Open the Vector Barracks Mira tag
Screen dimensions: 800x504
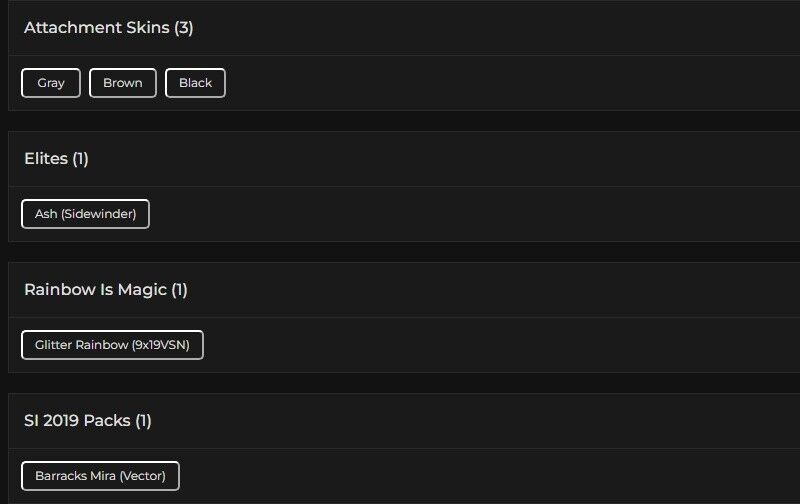(x=100, y=476)
